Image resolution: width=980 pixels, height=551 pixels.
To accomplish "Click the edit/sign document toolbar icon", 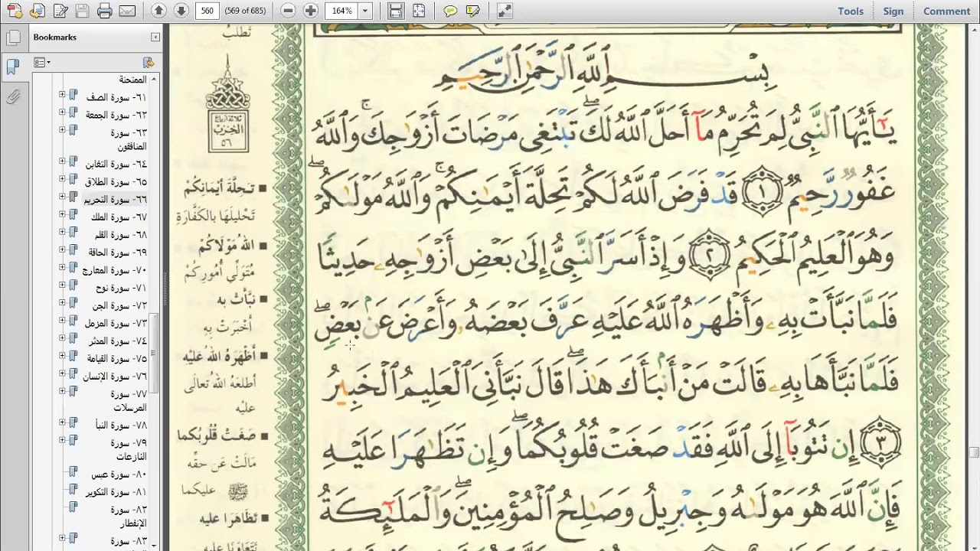I will (x=60, y=11).
